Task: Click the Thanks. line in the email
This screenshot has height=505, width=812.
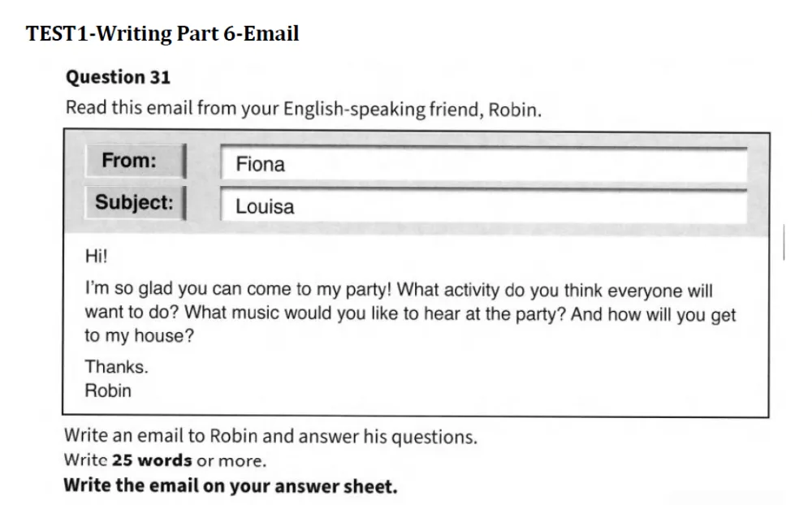Action: point(116,367)
